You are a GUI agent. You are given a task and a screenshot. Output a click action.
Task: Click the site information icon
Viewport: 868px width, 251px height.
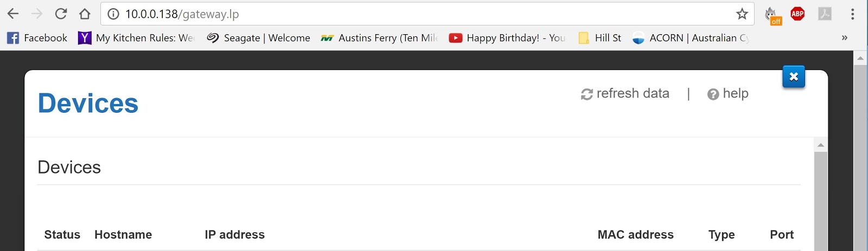coord(113,14)
